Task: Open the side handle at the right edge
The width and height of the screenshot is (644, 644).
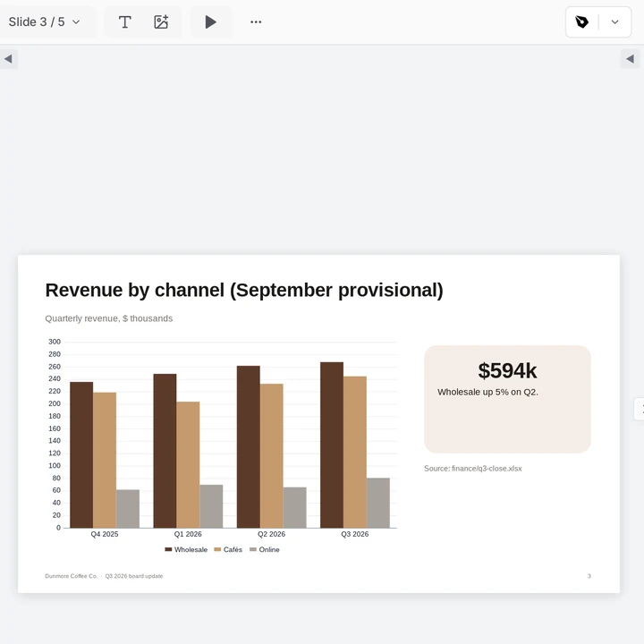Action: (640, 409)
